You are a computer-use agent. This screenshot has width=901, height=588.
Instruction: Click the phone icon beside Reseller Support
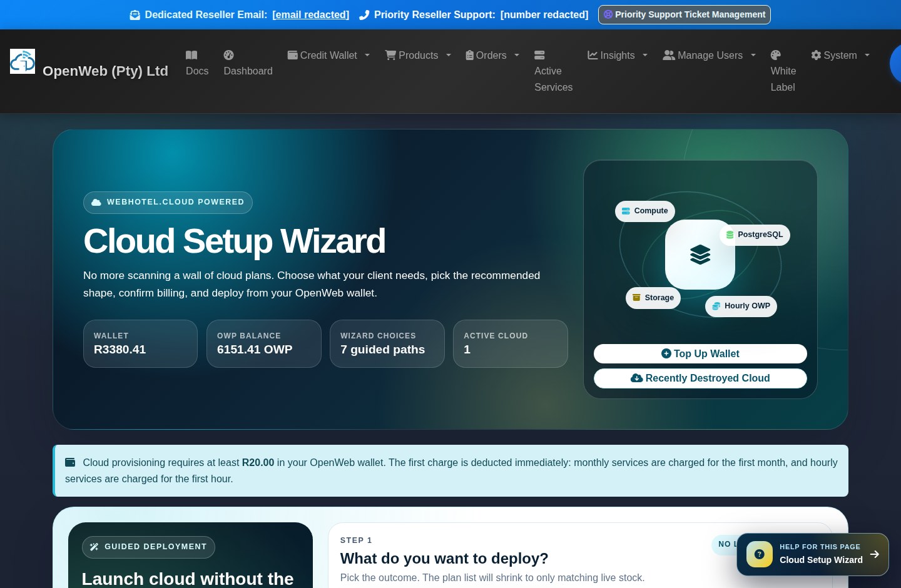(x=364, y=15)
